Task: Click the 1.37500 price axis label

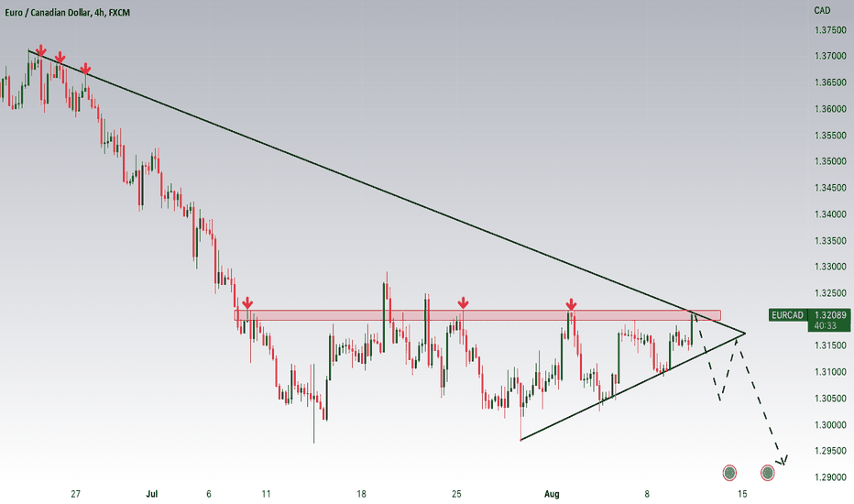Action: pos(830,30)
